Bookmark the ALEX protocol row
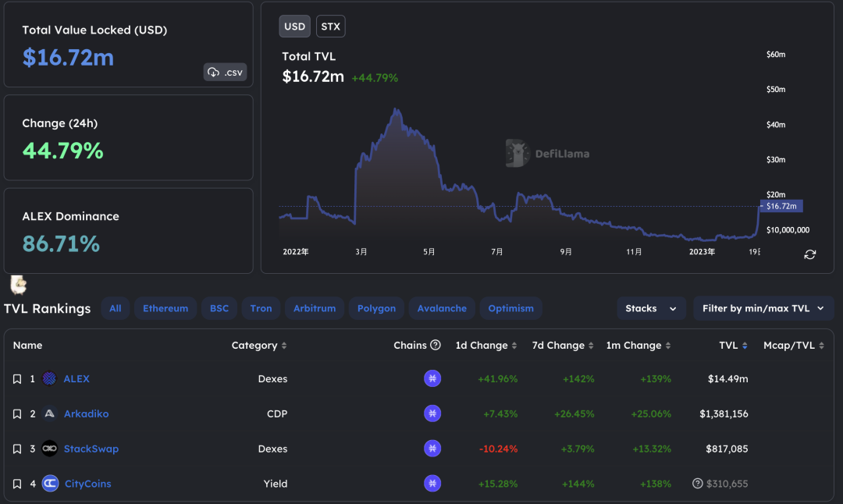Image resolution: width=843 pixels, height=504 pixels. (x=17, y=379)
